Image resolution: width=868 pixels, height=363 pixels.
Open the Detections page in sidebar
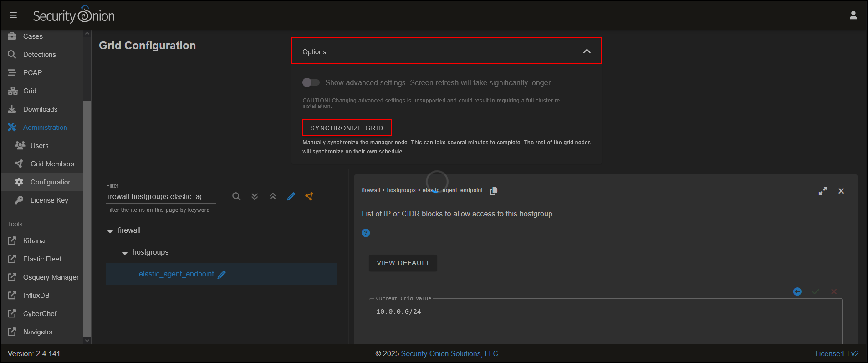(39, 55)
